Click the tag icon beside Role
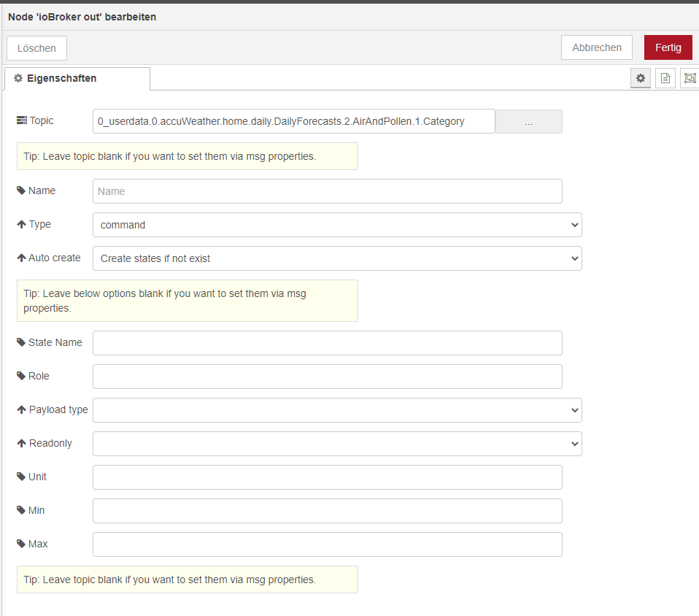The width and height of the screenshot is (699, 616). [x=21, y=376]
